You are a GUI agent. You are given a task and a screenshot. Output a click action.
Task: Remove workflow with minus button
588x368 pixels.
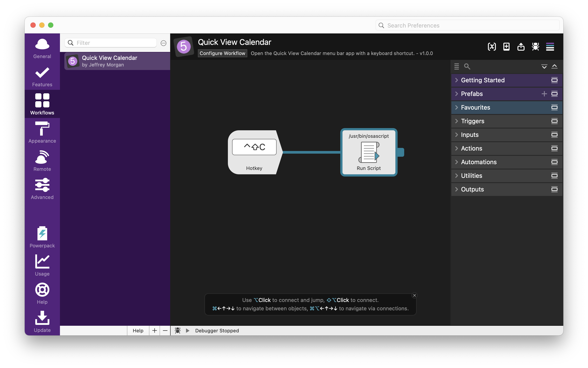[x=165, y=331]
